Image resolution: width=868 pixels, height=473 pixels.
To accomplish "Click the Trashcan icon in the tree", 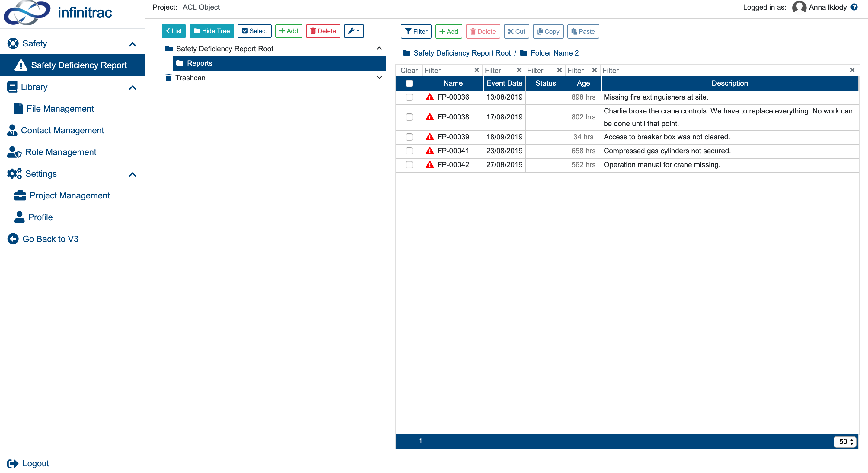I will (x=168, y=78).
